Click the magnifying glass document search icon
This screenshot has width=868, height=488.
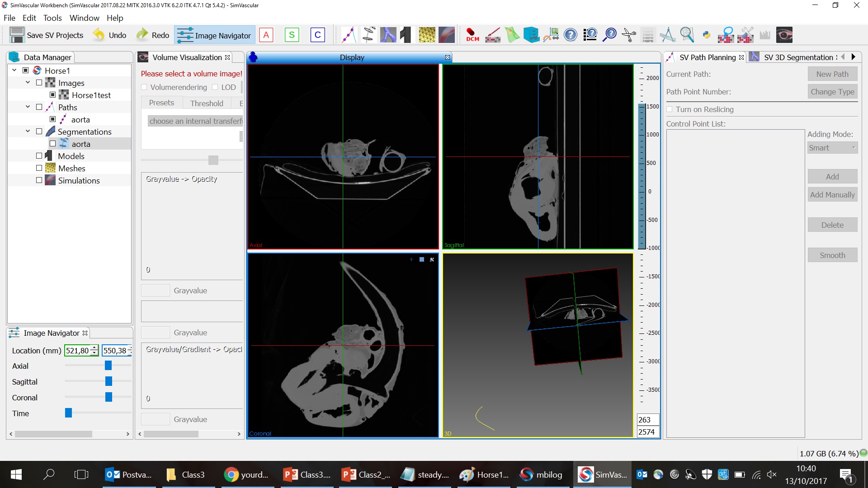(687, 35)
